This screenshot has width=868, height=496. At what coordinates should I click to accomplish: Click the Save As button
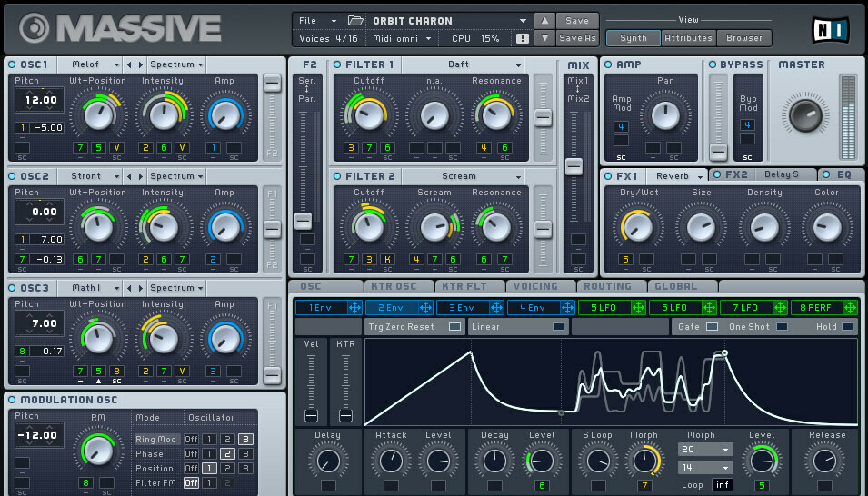(577, 38)
